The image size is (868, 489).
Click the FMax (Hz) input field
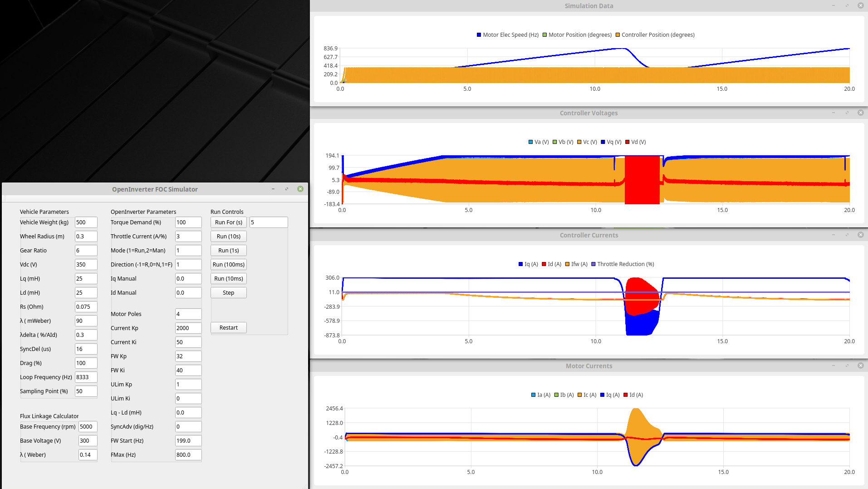coord(188,455)
